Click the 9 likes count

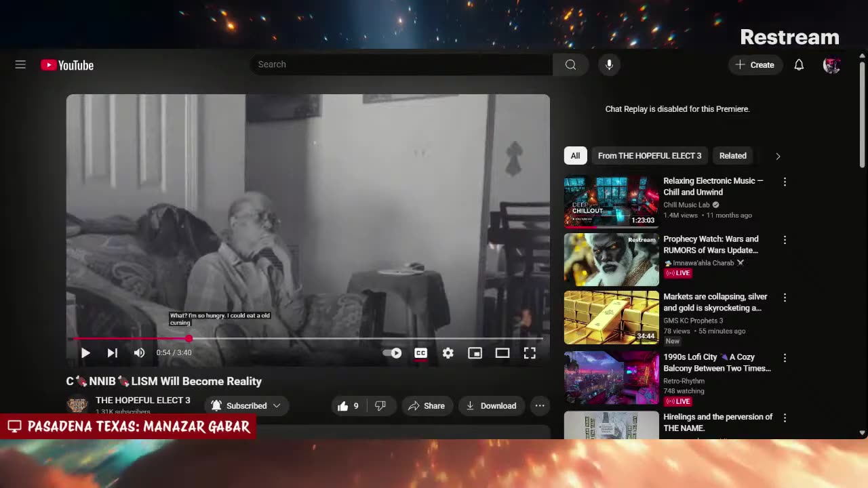pos(356,406)
